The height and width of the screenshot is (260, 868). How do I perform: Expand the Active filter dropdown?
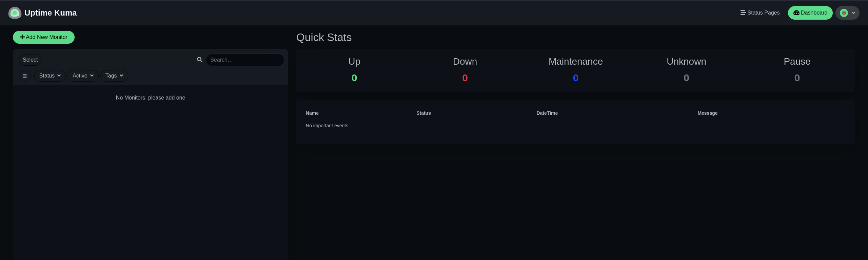[83, 76]
